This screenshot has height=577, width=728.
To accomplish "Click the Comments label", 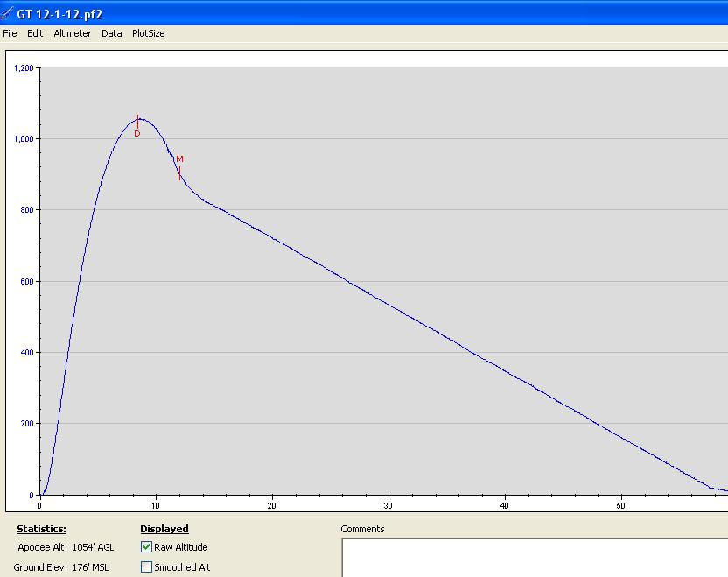I will [x=362, y=529].
